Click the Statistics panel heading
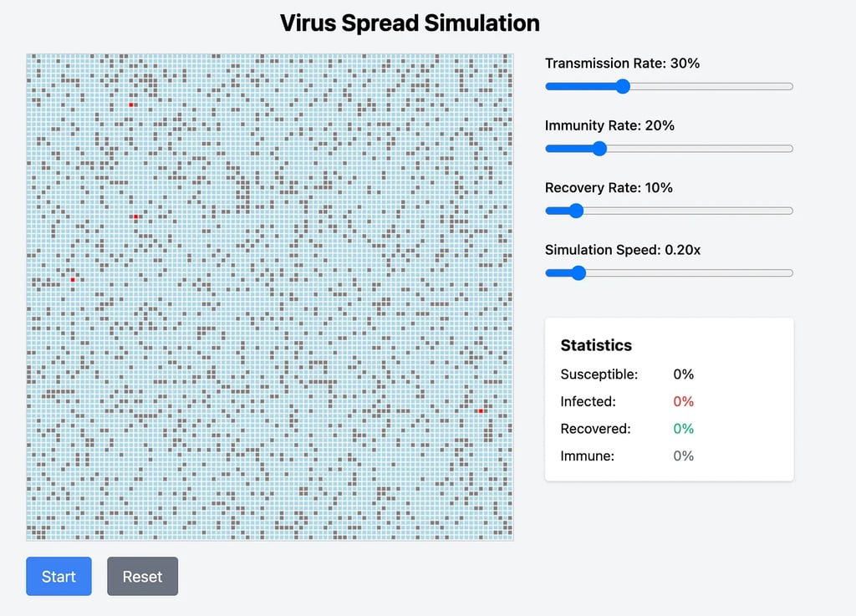The image size is (856, 616). click(x=596, y=345)
